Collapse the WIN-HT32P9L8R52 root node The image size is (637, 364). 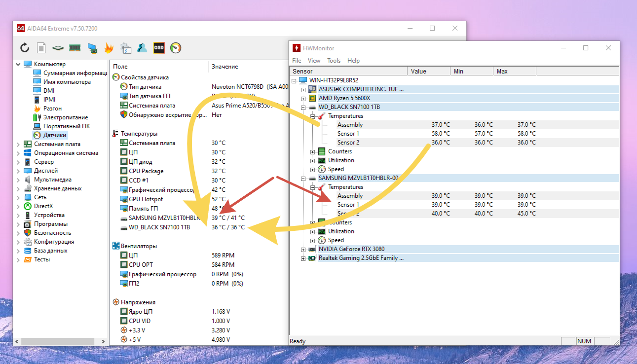[x=294, y=81]
